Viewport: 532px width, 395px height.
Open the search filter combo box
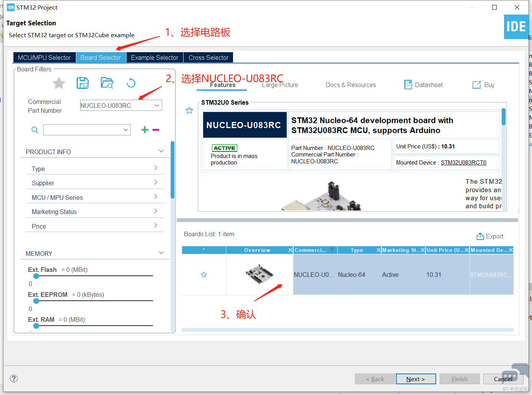87,130
